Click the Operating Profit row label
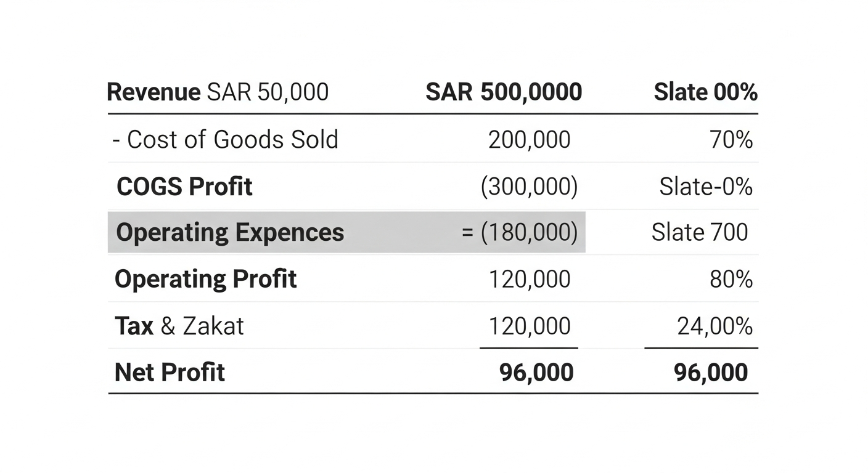Viewport: 868px width, 473px height. [x=206, y=279]
